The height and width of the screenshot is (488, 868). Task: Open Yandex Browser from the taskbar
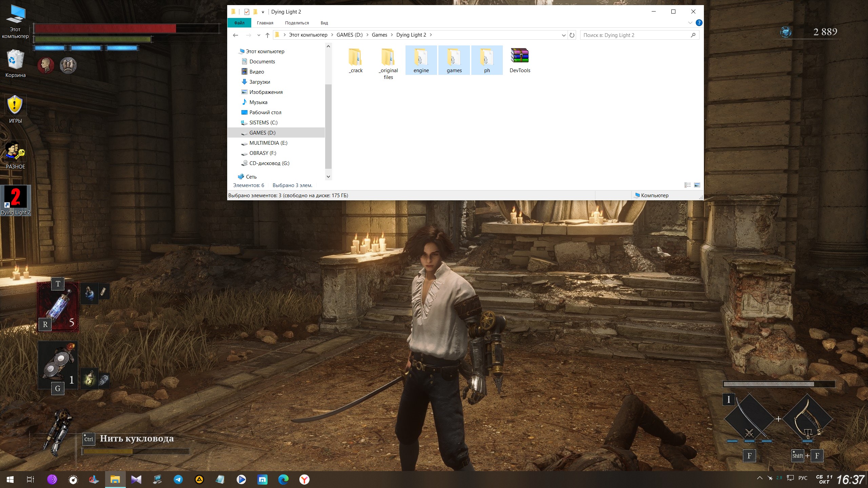(304, 480)
